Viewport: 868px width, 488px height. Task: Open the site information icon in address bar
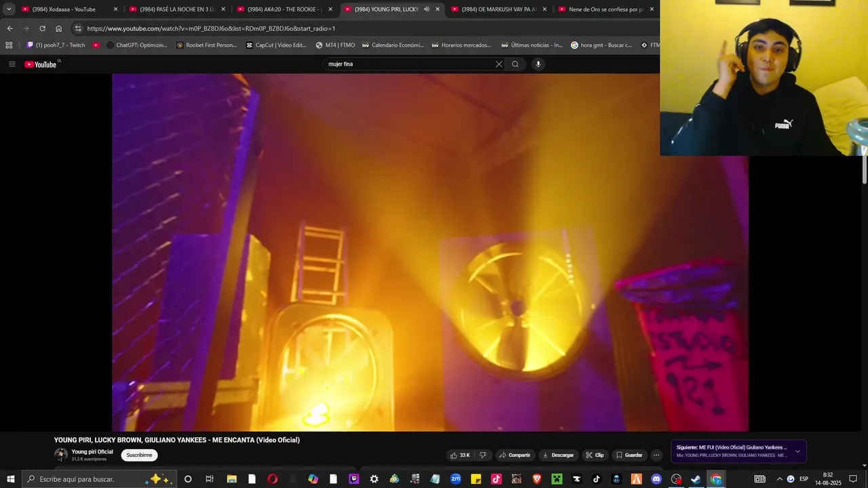point(78,28)
